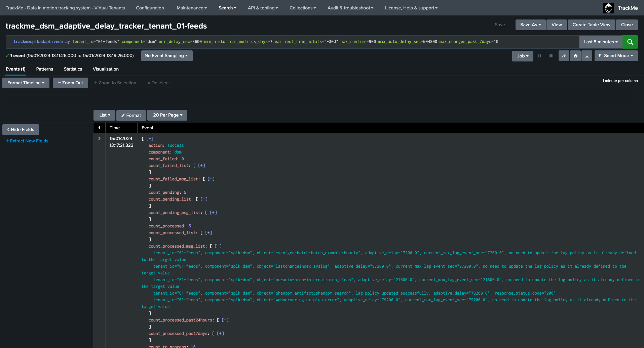644x348 pixels.
Task: Click the count_failed value 0
Action: [x=183, y=159]
